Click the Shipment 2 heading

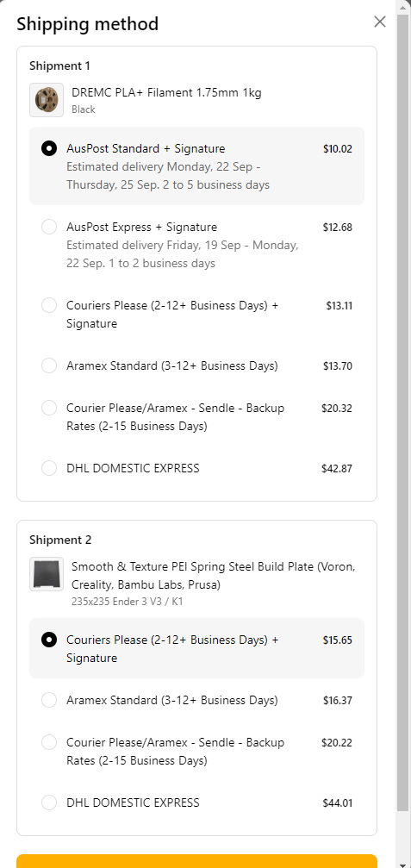[60, 540]
